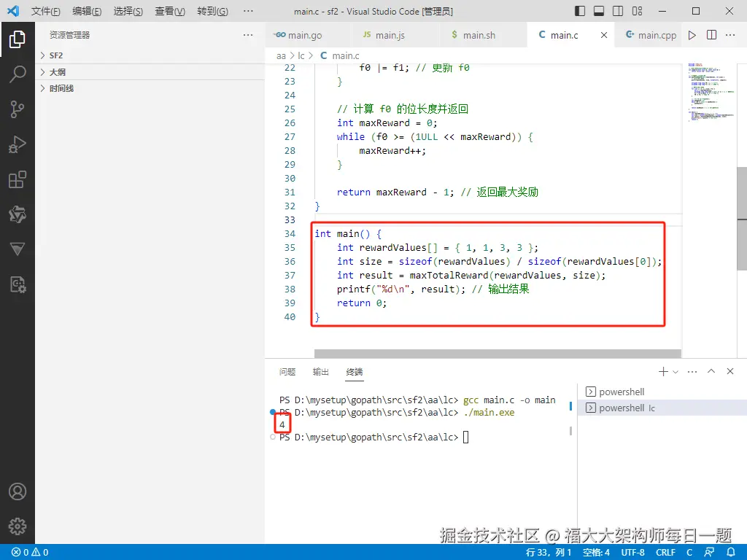747x560 pixels.
Task: Change end of line sequence CRLF
Action: tap(665, 553)
